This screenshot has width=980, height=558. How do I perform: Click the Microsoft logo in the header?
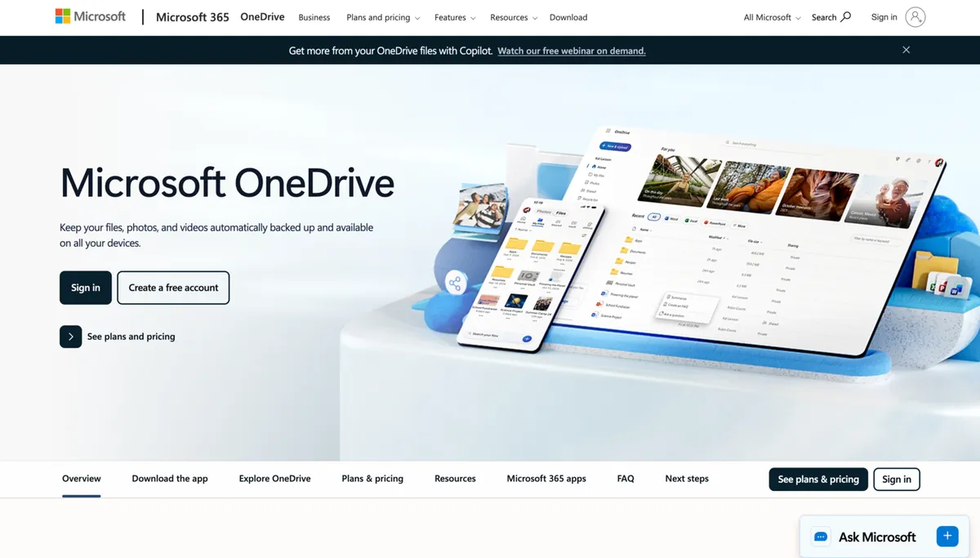(x=90, y=16)
